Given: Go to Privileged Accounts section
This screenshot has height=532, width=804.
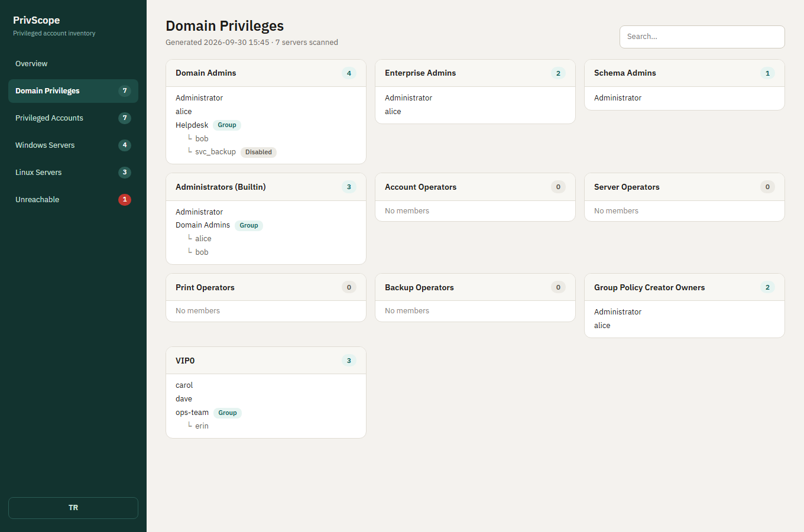Looking at the screenshot, I should pyautogui.click(x=73, y=118).
